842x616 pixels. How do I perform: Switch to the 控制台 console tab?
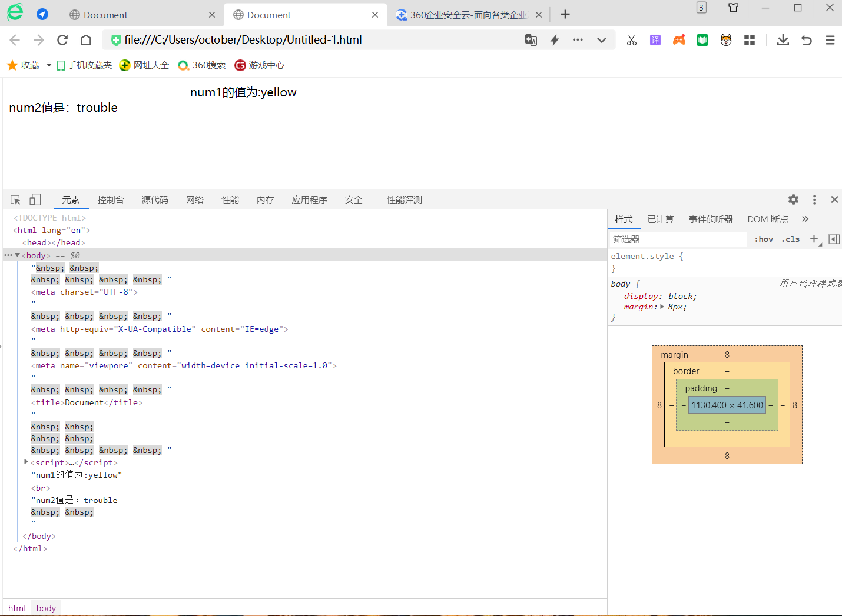pyautogui.click(x=111, y=200)
